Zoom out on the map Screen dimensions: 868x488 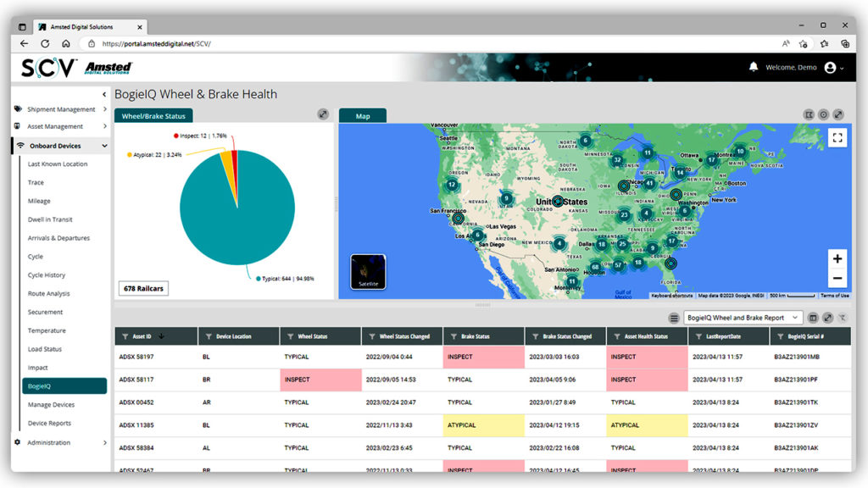click(837, 278)
